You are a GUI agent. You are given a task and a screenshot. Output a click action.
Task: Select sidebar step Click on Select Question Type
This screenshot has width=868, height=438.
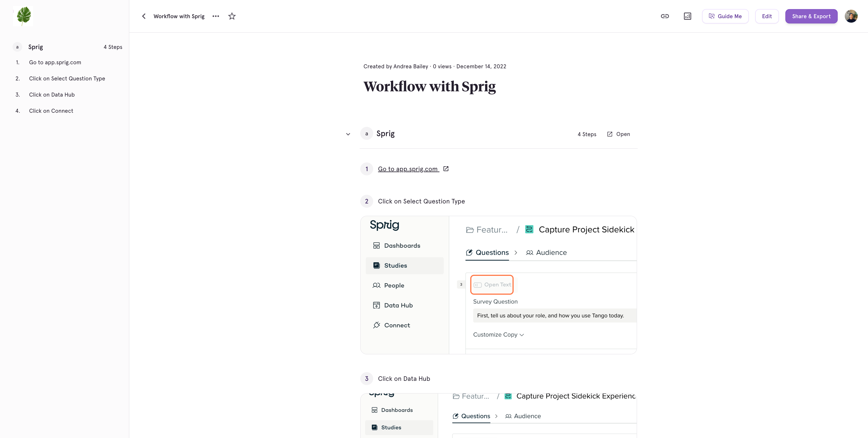click(x=67, y=79)
